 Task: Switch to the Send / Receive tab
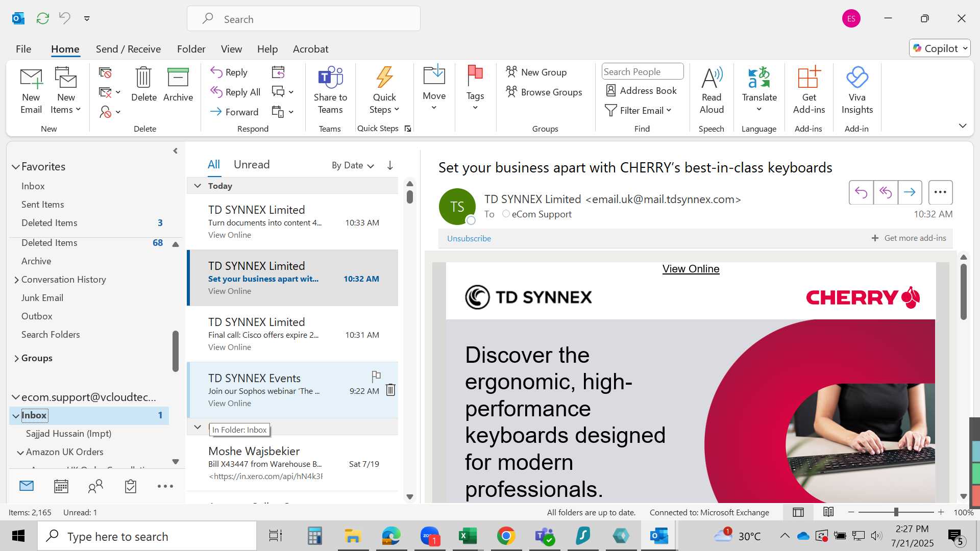128,49
